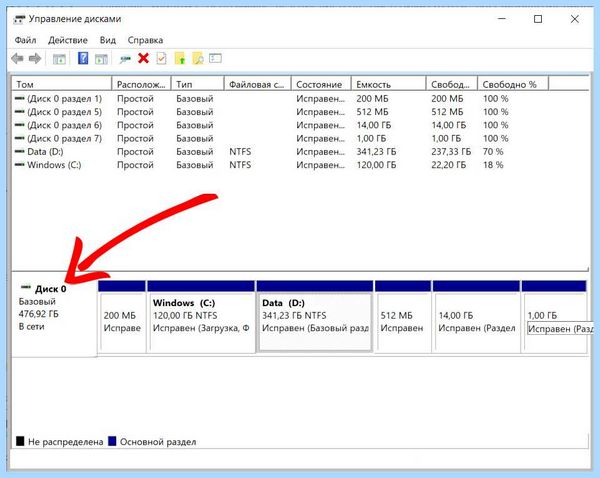Open the Справка menu
Viewport: 600px width, 478px height.
click(x=145, y=40)
